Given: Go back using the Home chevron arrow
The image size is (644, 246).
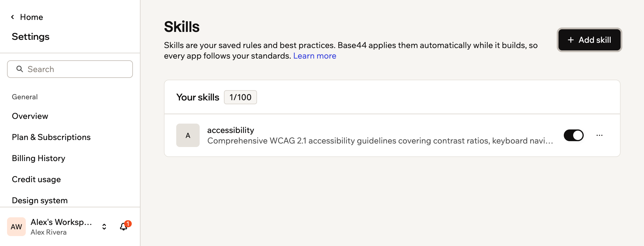Looking at the screenshot, I should (13, 17).
